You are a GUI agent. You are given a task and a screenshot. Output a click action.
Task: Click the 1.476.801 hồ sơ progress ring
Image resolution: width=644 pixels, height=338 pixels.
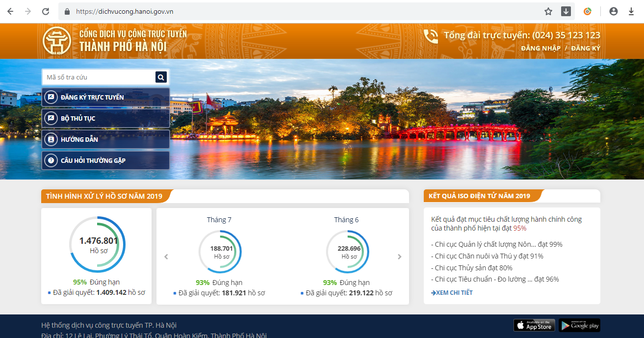click(x=97, y=244)
